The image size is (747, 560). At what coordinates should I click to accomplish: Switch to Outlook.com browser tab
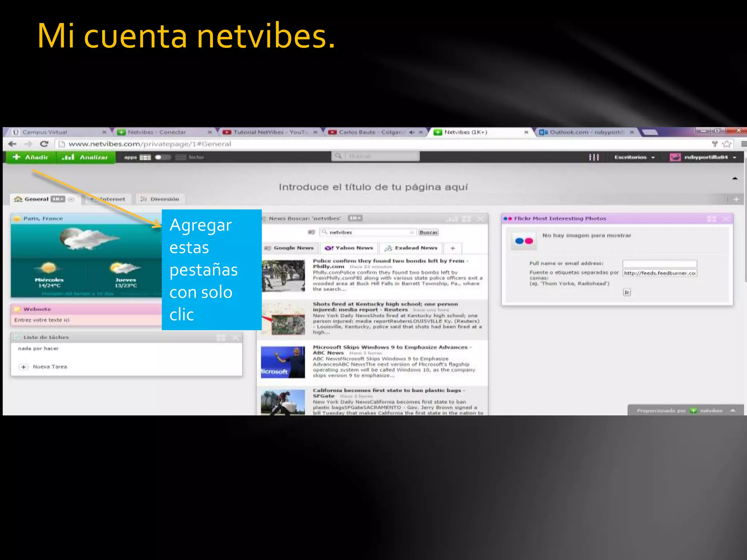(x=587, y=132)
